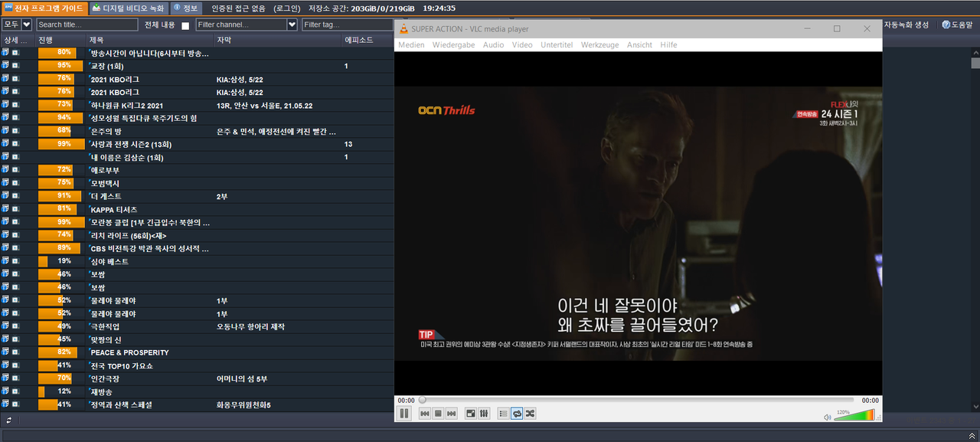Open the 정보 tab
This screenshot has height=442, width=980.
click(185, 8)
